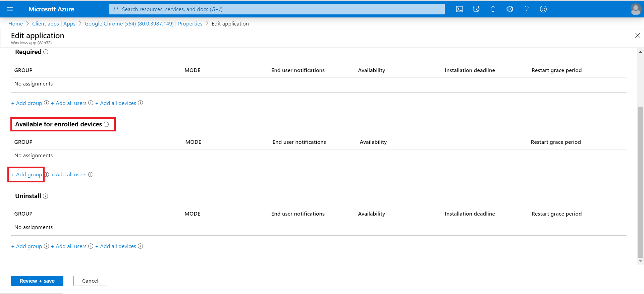Open portal settings gear
This screenshot has height=294, width=644.
[510, 9]
